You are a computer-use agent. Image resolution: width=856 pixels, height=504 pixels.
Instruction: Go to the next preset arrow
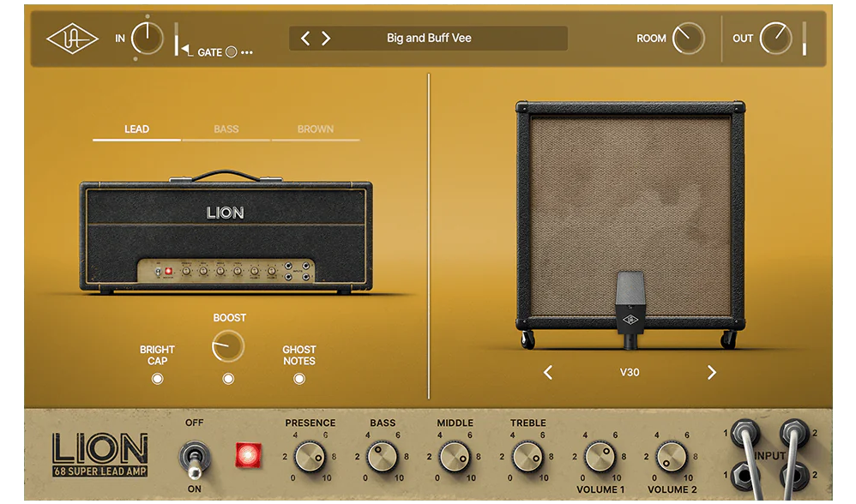pos(326,39)
